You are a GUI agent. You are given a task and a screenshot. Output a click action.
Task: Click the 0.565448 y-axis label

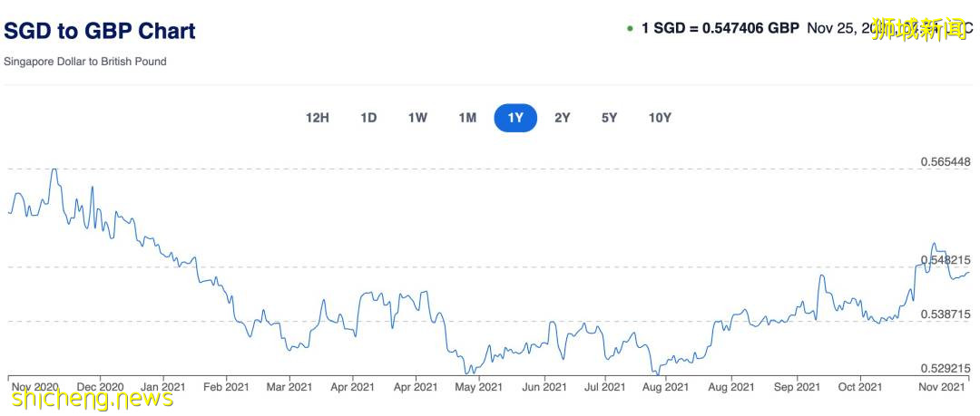pos(946,162)
